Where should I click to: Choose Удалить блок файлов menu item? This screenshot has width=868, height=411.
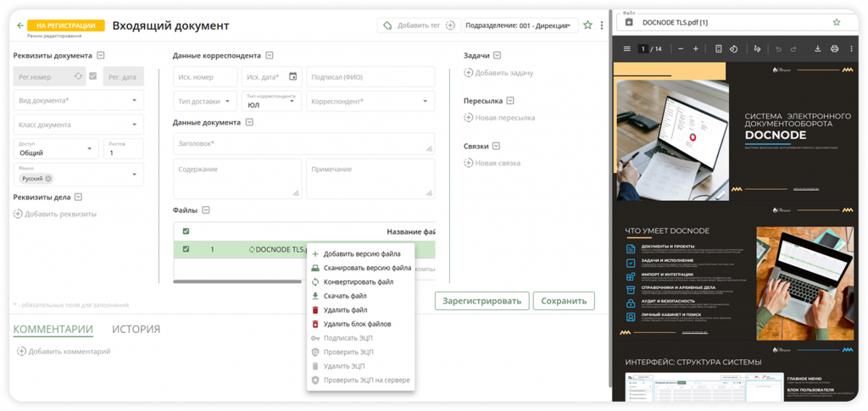[x=360, y=324]
